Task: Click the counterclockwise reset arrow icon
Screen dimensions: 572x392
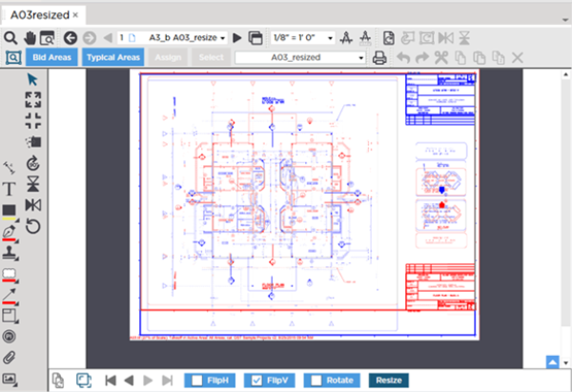Action: [32, 227]
